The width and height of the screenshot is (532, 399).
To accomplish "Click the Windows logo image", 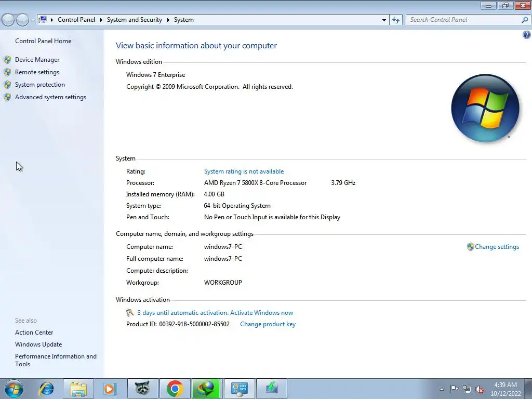I will click(485, 108).
